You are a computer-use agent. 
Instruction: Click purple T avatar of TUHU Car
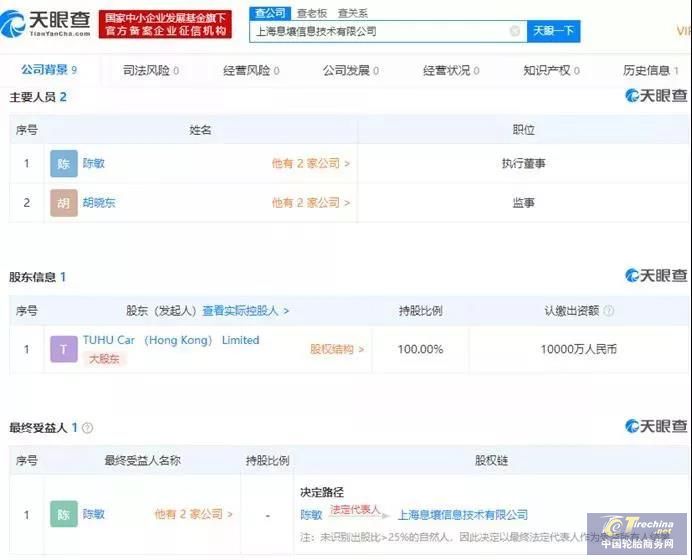[64, 350]
